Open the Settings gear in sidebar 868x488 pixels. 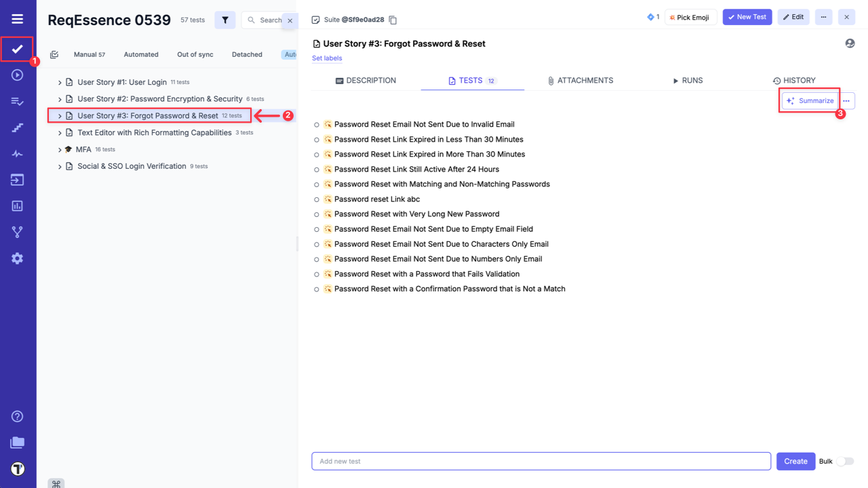(18, 258)
